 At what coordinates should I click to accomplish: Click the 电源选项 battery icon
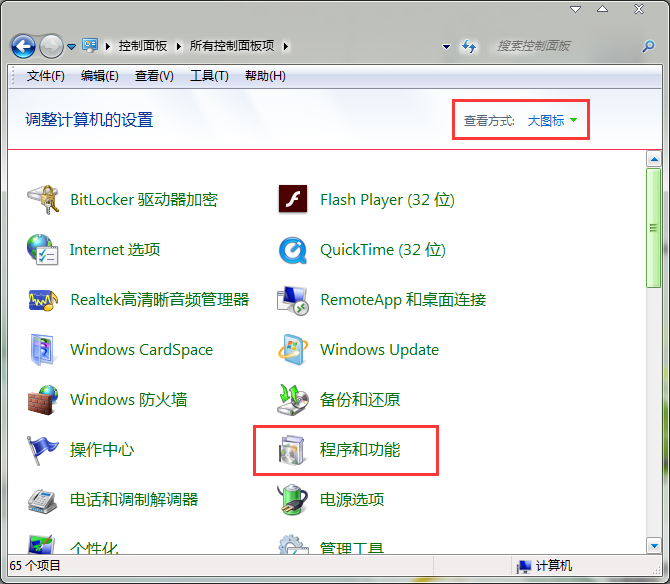(293, 500)
